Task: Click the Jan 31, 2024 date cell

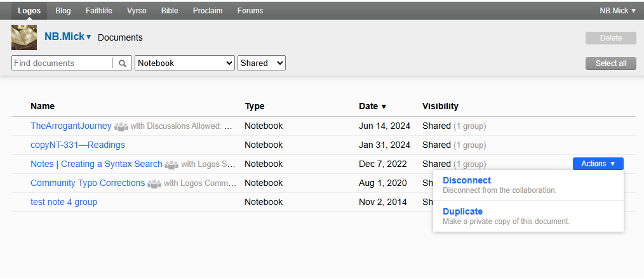Action: click(384, 145)
